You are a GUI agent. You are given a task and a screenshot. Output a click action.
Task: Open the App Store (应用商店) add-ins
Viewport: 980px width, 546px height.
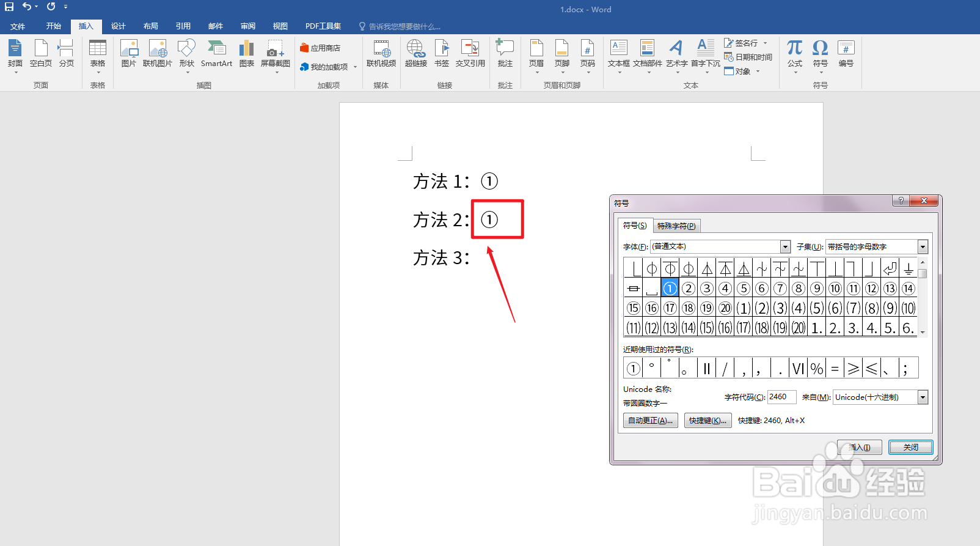[x=320, y=48]
